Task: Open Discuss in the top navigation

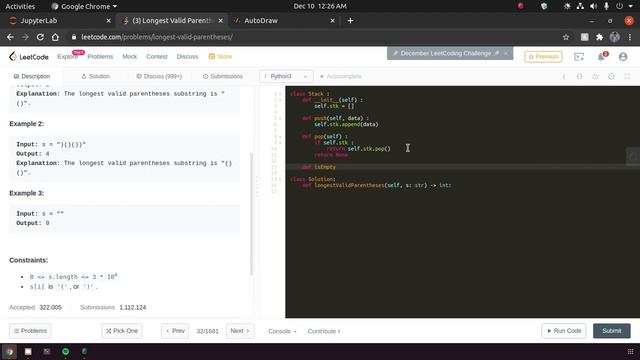Action: [x=187, y=57]
